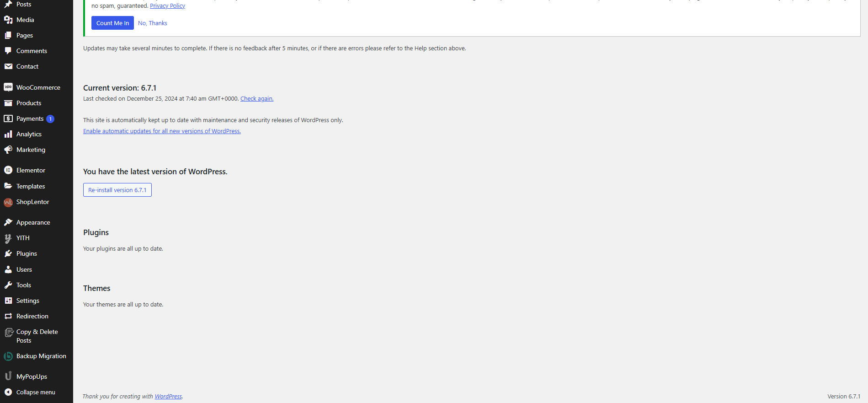Click the Marketing megaphone icon
868x403 pixels.
click(8, 150)
